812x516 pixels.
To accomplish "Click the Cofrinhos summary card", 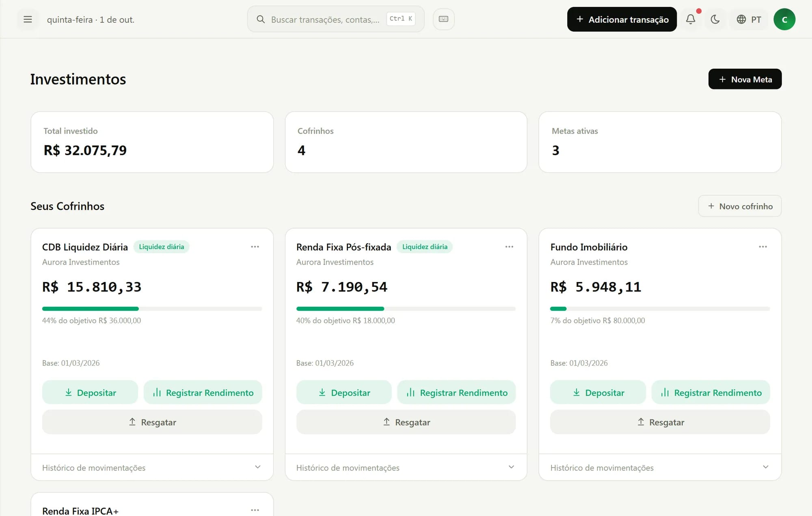I will (406, 142).
